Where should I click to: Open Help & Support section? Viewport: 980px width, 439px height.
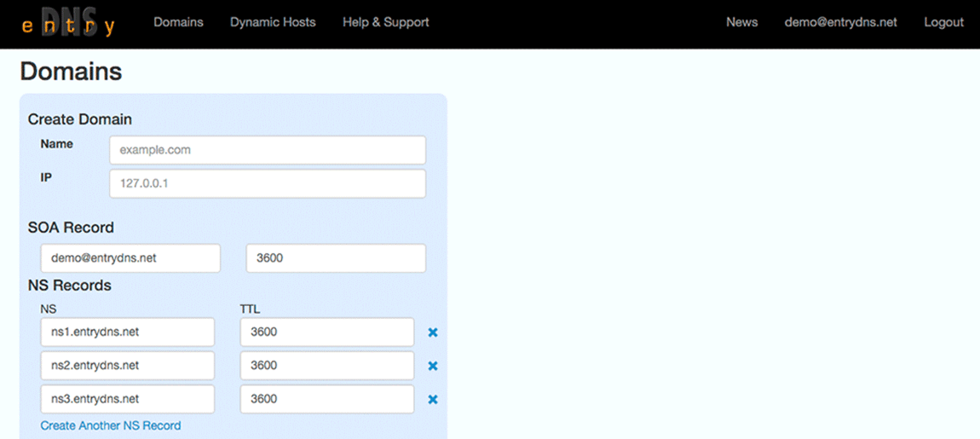click(385, 22)
